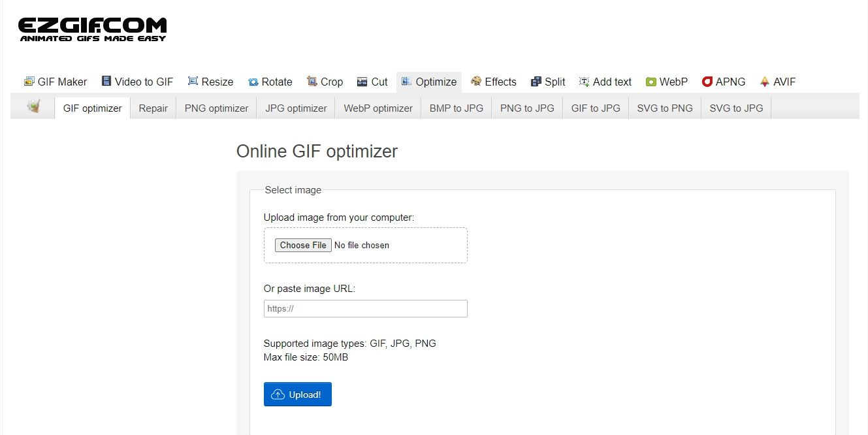The image size is (868, 435).
Task: Go to the WebP tools
Action: (x=667, y=82)
